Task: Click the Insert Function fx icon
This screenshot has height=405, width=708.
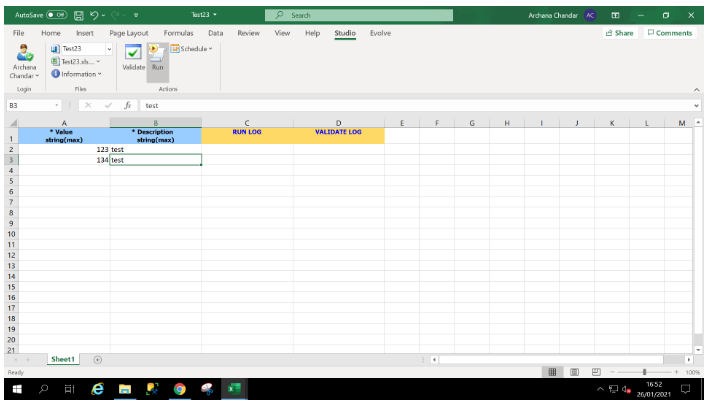Action: (128, 105)
